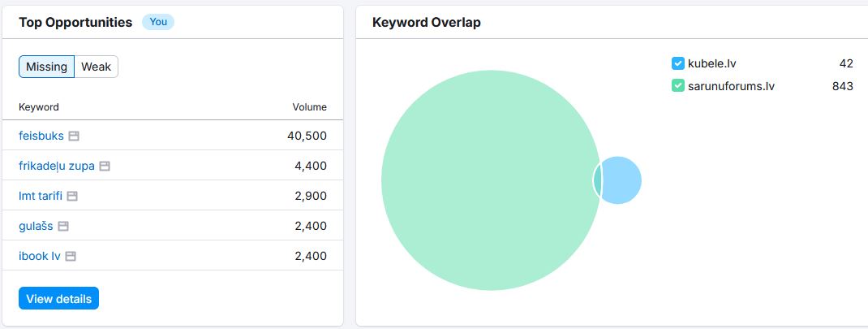Open the feisbuks keyword link

(41, 136)
